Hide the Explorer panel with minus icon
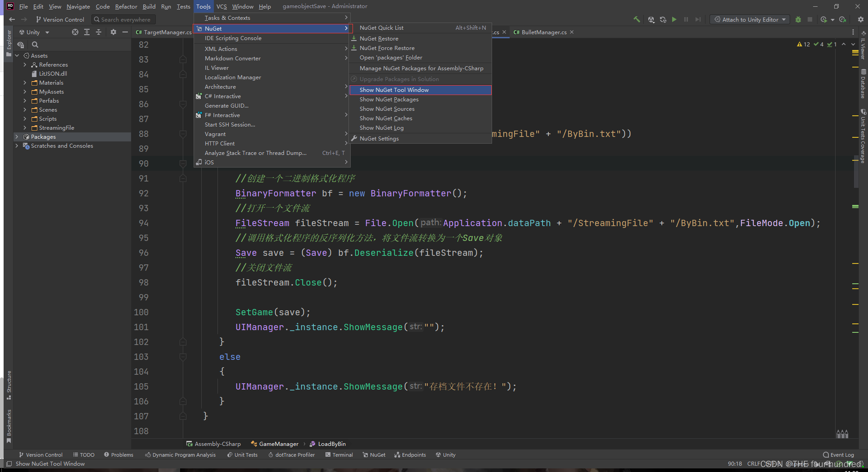 125,32
